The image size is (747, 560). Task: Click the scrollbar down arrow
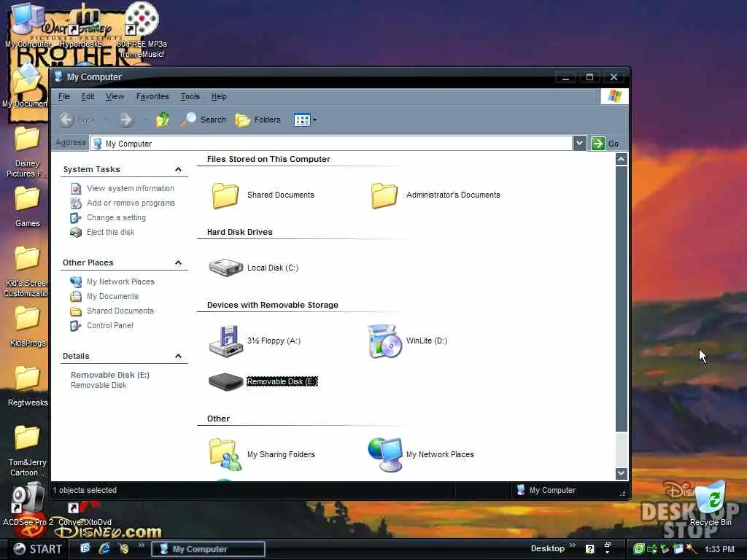[x=621, y=473]
